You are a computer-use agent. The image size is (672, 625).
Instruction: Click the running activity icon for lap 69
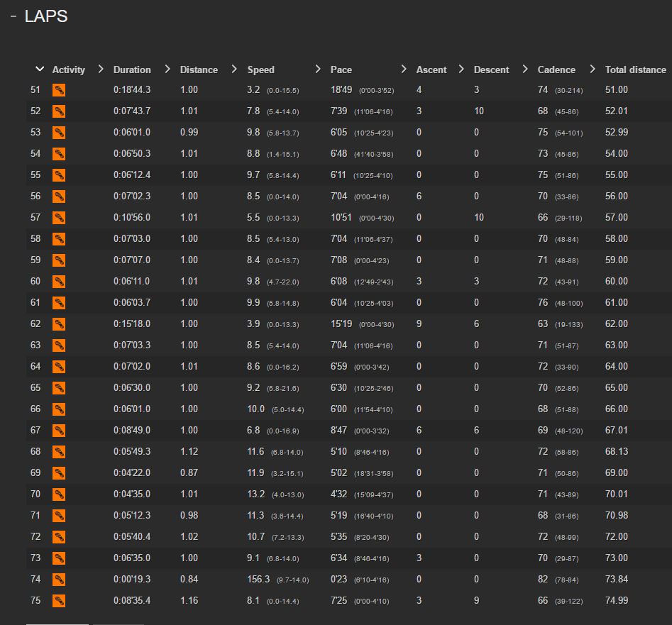(59, 473)
